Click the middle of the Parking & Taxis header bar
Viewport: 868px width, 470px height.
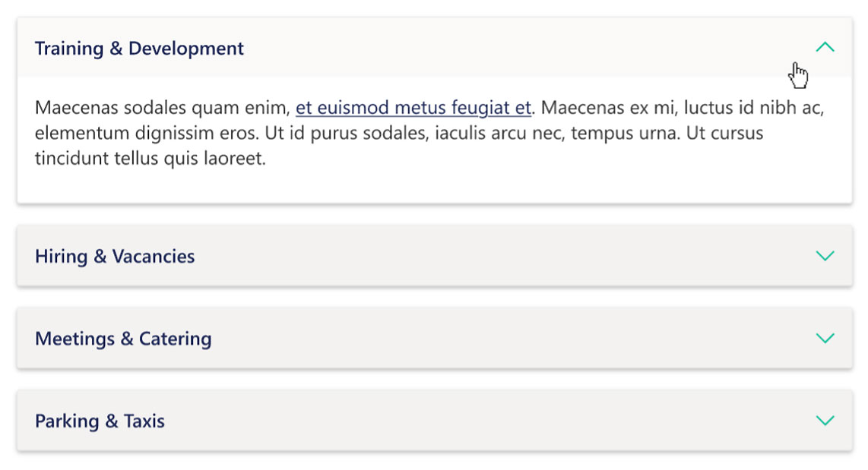coord(434,421)
